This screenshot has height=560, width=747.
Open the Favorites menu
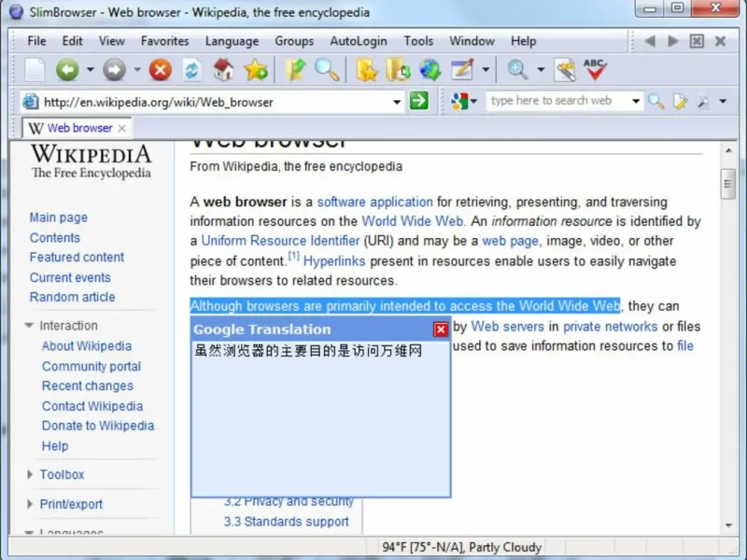pyautogui.click(x=165, y=41)
